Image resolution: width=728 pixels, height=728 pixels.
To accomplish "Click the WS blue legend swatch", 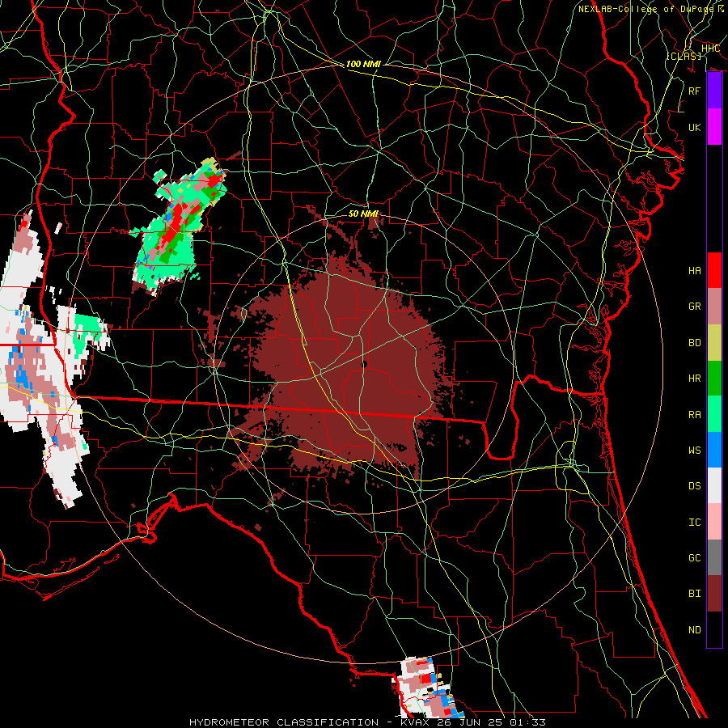I will [714, 450].
